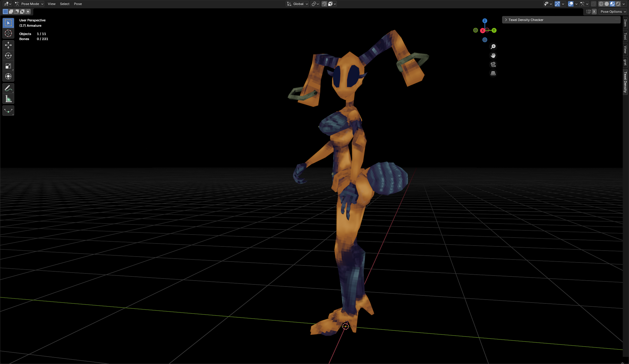Toggle X-axis mirror in pose options

(x=594, y=12)
